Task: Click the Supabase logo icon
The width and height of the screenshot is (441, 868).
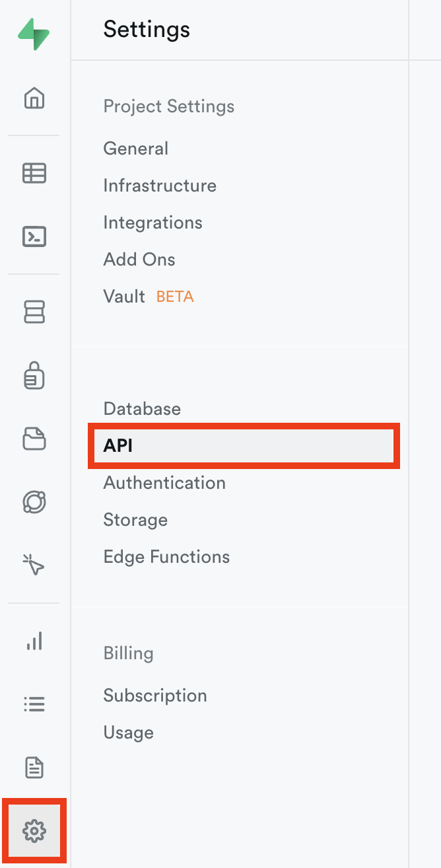Action: [34, 34]
